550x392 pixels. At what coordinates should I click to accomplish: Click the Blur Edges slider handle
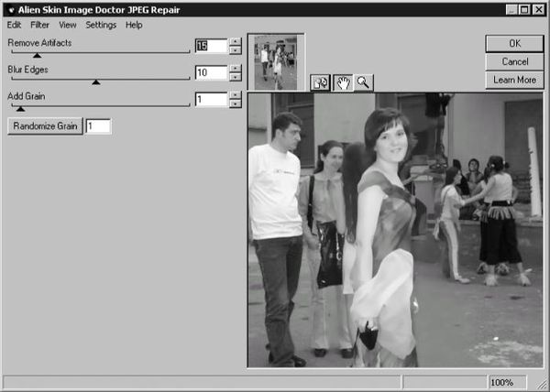click(95, 82)
